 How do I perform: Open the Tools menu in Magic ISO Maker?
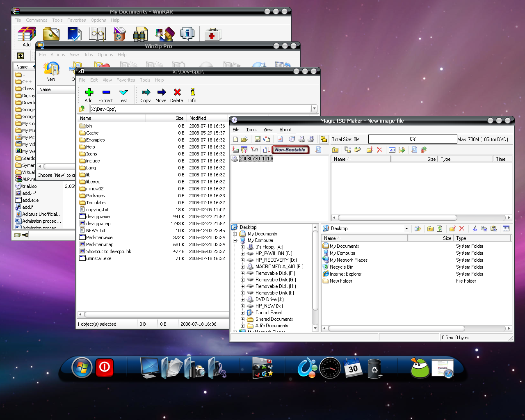click(x=251, y=130)
